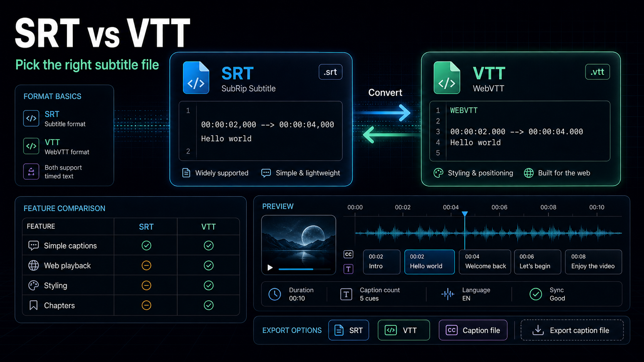Viewport: 644px width, 362px height.
Task: Click the Export caption file button
Action: click(572, 330)
